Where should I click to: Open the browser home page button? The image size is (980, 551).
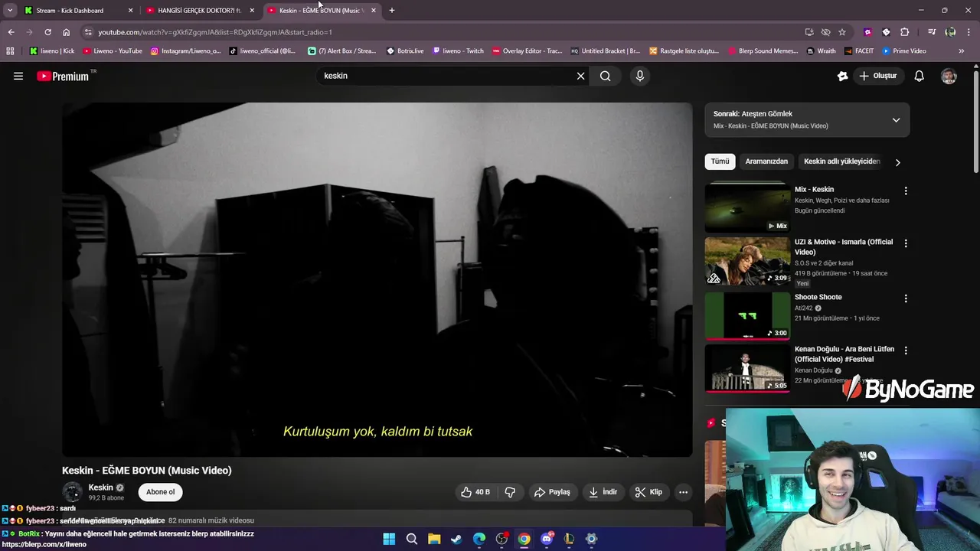pos(66,32)
